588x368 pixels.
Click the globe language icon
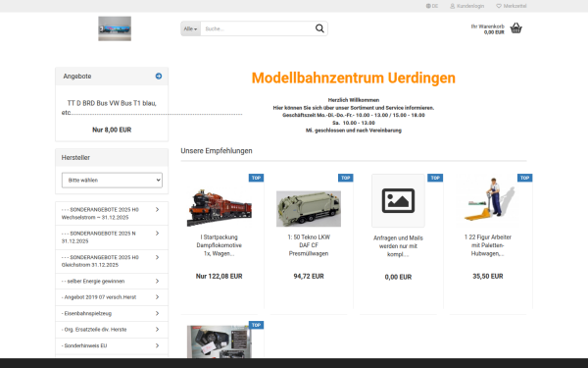[428, 6]
